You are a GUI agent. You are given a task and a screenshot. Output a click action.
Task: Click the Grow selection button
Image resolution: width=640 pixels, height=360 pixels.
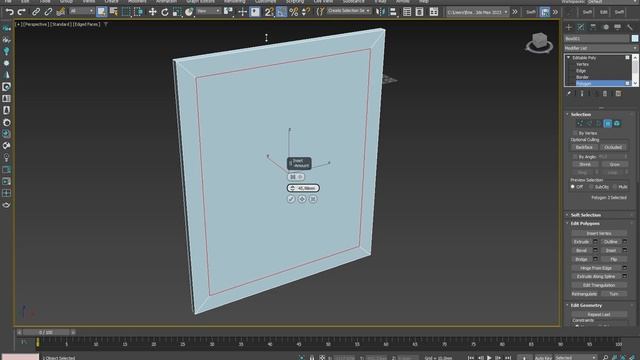tap(614, 164)
